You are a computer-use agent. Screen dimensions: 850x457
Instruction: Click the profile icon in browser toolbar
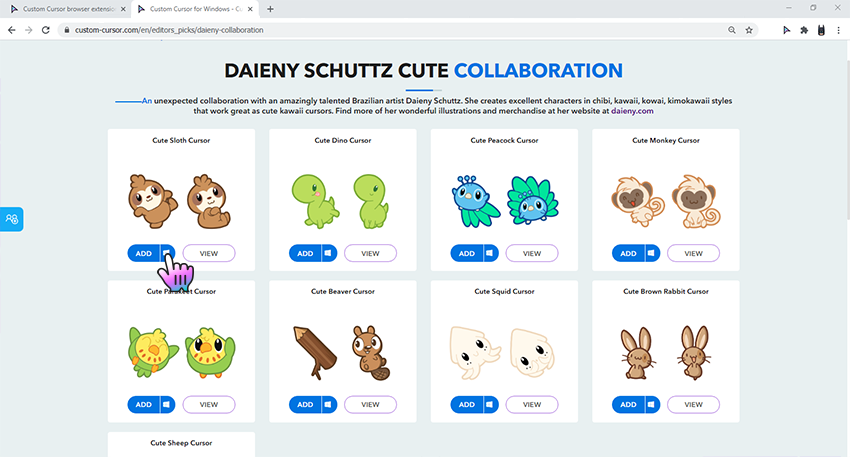click(821, 30)
